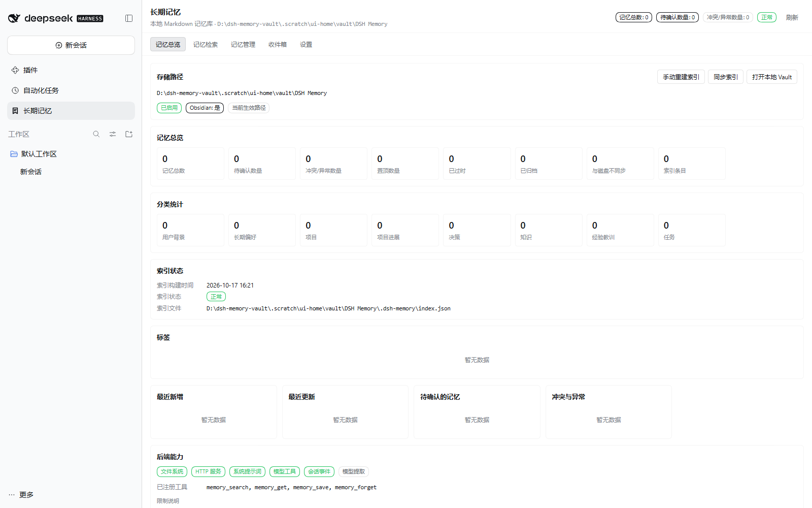Open the Automation tasks (自动化任务) item
Screen dimensions: 812x508
(71, 90)
